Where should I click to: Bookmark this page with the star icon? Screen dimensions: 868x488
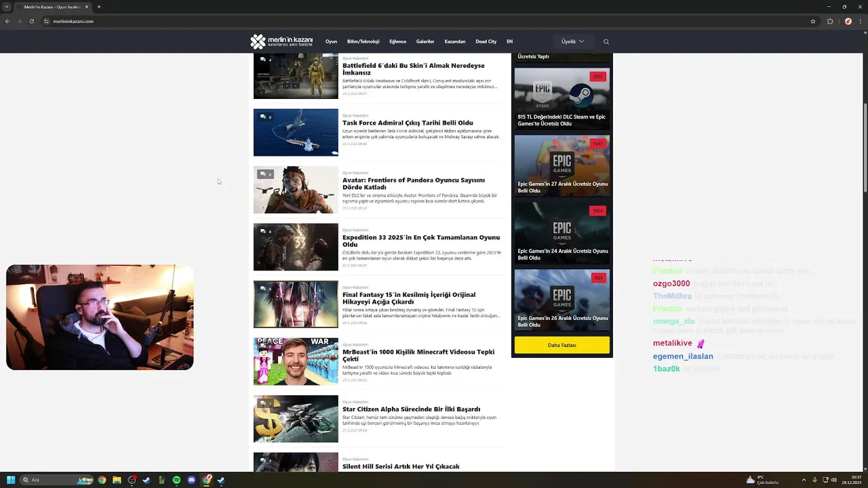click(x=813, y=21)
